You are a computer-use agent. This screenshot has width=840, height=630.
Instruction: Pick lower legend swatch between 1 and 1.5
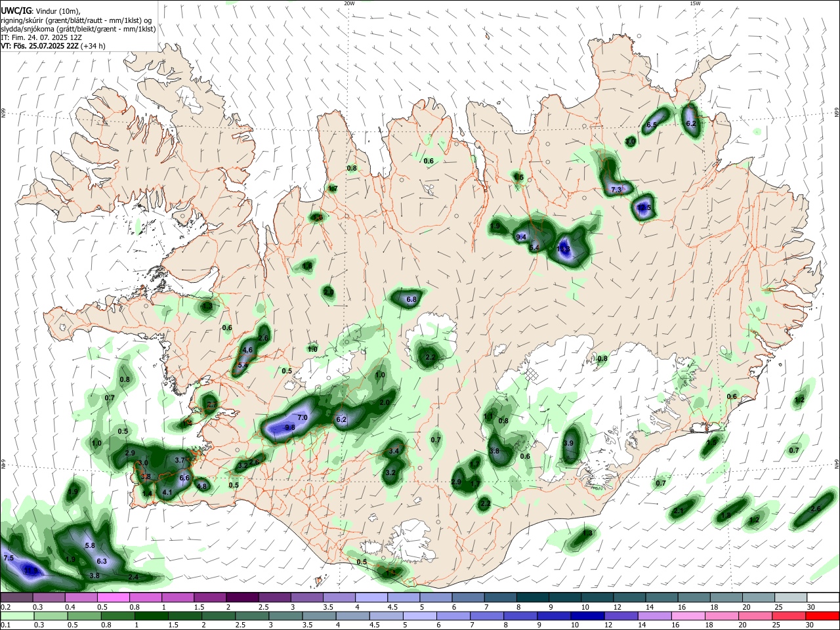[x=152, y=616]
